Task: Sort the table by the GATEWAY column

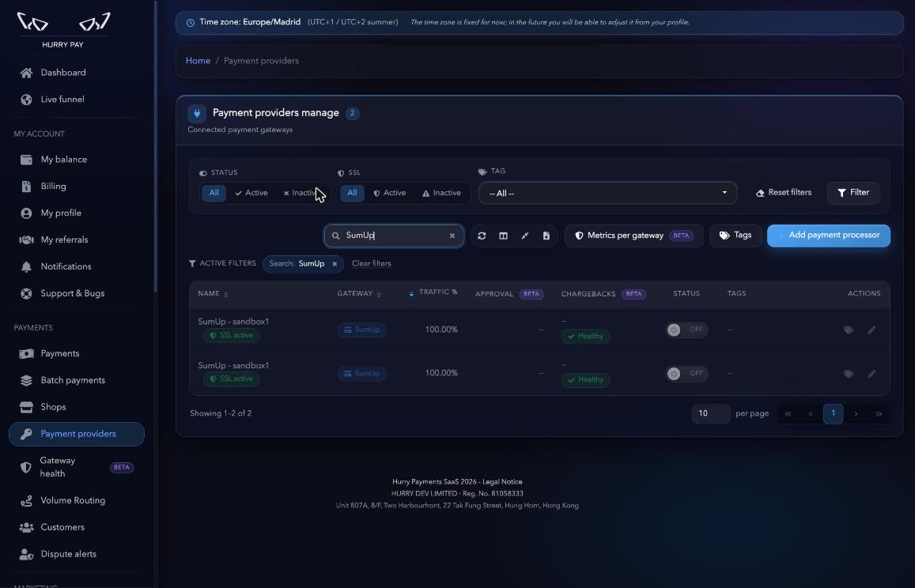Action: coord(359,294)
